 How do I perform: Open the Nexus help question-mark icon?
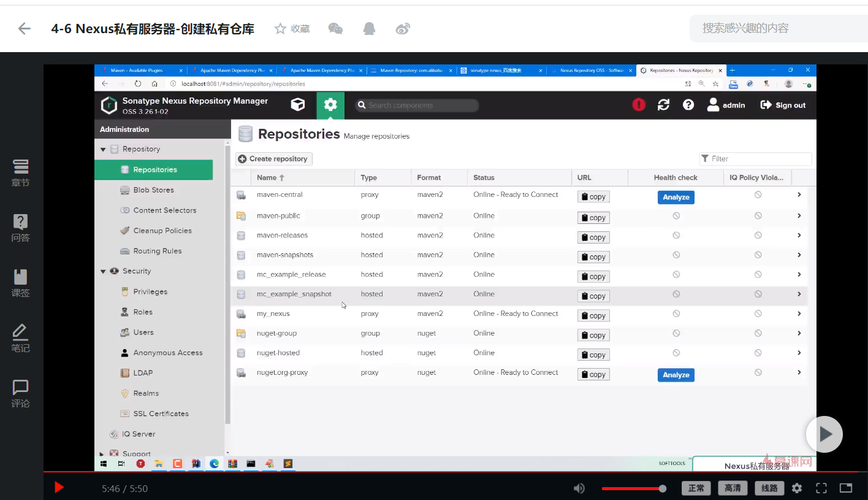tap(688, 105)
